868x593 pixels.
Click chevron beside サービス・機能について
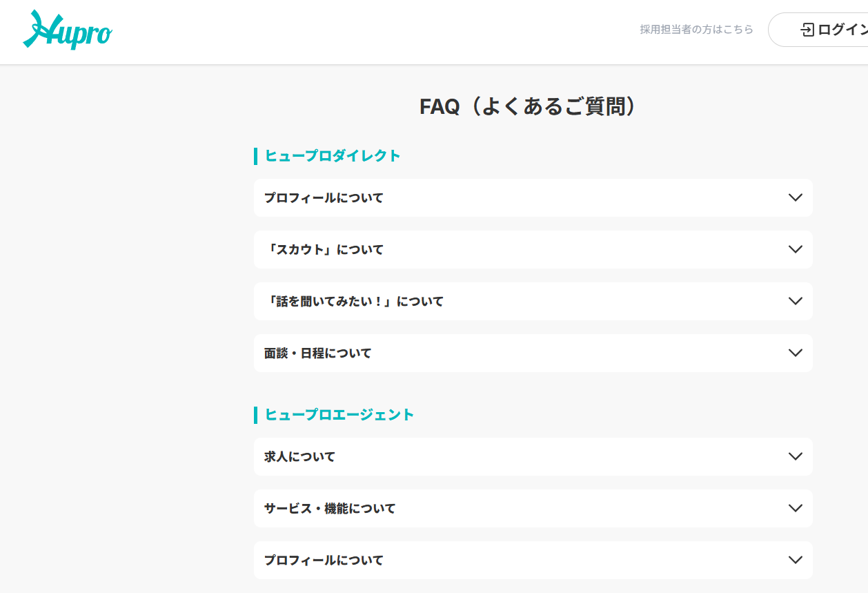795,508
